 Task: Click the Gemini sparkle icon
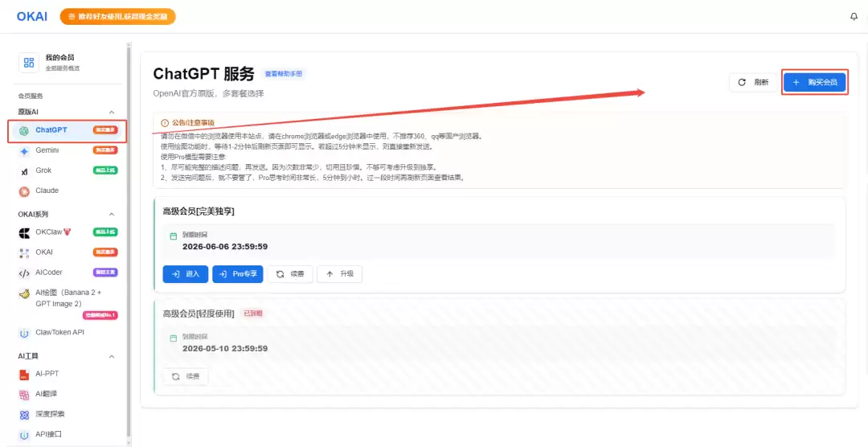click(x=24, y=150)
